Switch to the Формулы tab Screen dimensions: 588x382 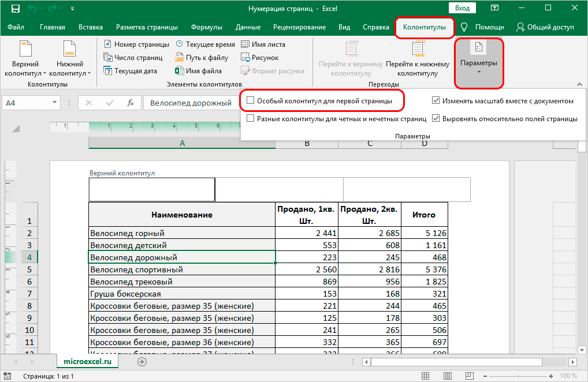coord(207,27)
